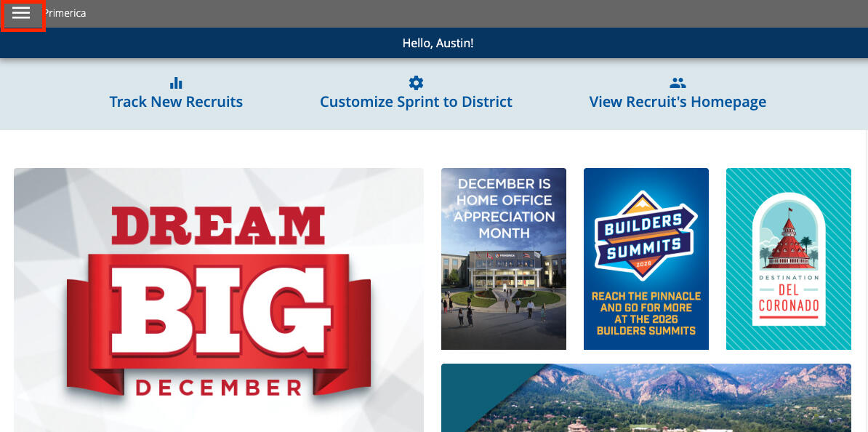Click the Primerica title in the top bar
868x432 pixels.
pyautogui.click(x=65, y=13)
